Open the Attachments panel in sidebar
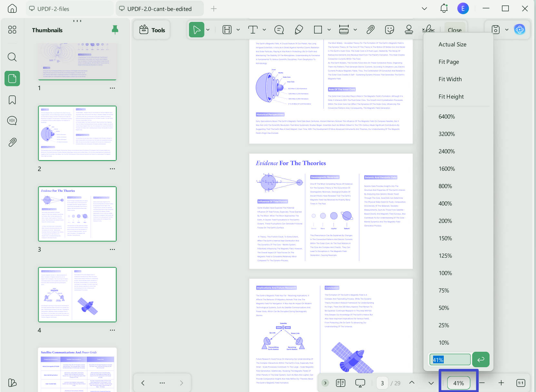Screen dimensions: 536x392 pyautogui.click(x=12, y=142)
